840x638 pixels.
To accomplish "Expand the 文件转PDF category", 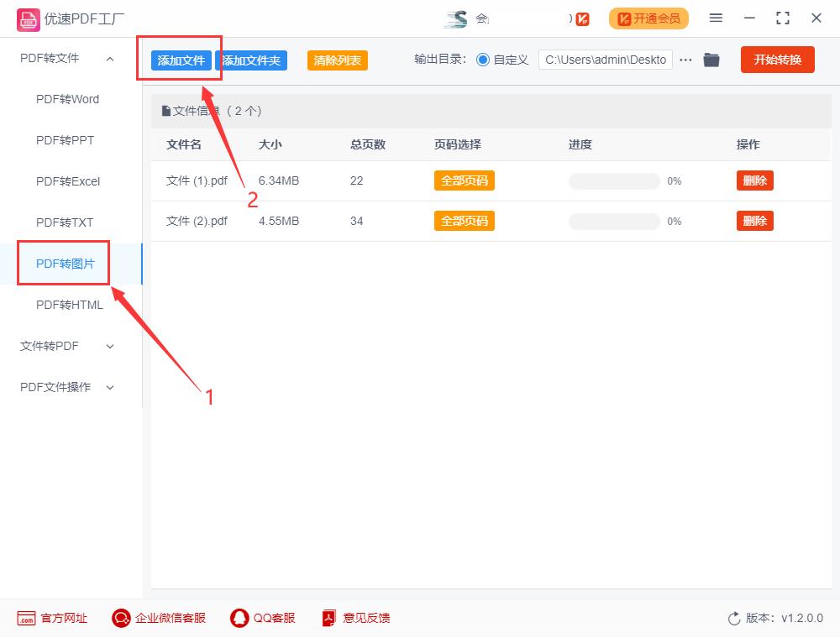I will (110, 346).
